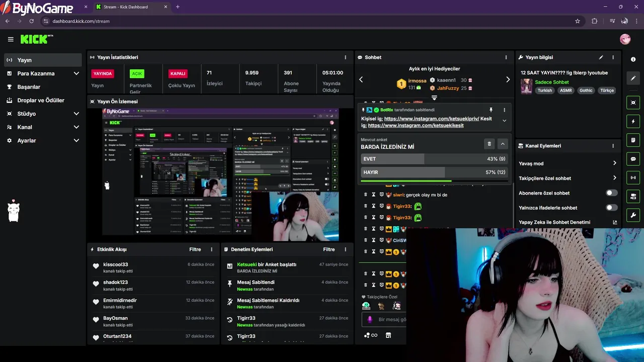Expand the BotRix pinned message chevron
Image resolution: width=644 pixels, height=362 pixels.
(x=504, y=121)
